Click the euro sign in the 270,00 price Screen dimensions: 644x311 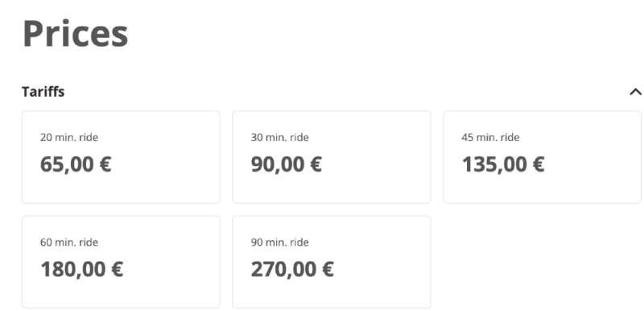tap(328, 270)
